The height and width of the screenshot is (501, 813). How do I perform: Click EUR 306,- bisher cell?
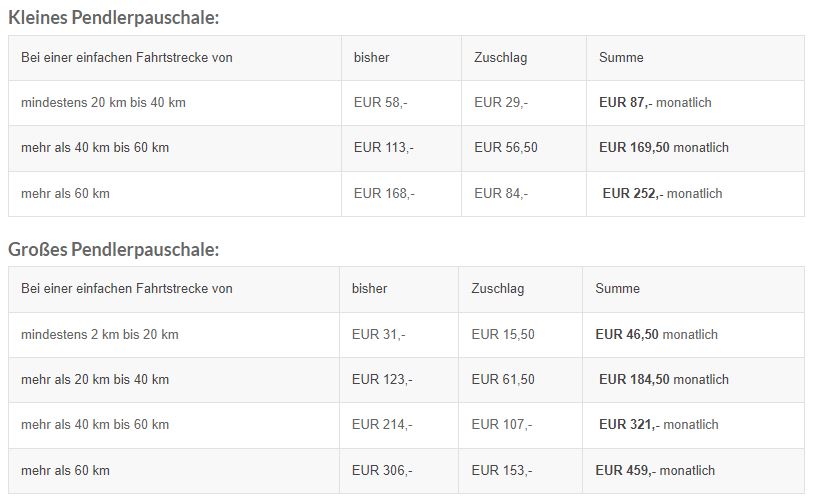[x=382, y=471]
